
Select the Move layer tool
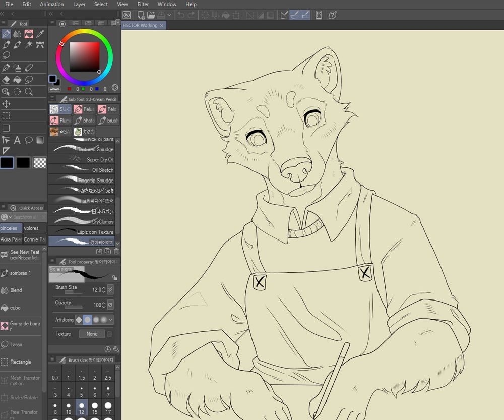point(6,104)
